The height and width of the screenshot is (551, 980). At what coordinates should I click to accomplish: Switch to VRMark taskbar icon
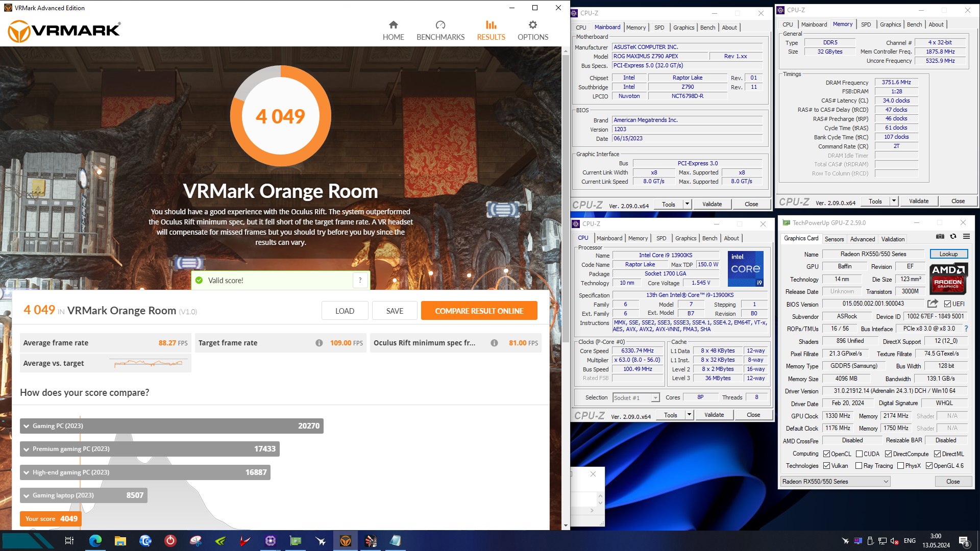point(346,541)
